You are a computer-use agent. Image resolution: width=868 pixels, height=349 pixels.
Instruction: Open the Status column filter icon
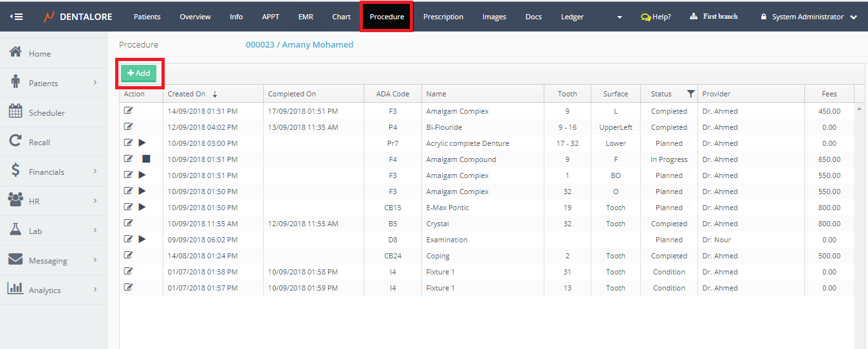click(690, 94)
